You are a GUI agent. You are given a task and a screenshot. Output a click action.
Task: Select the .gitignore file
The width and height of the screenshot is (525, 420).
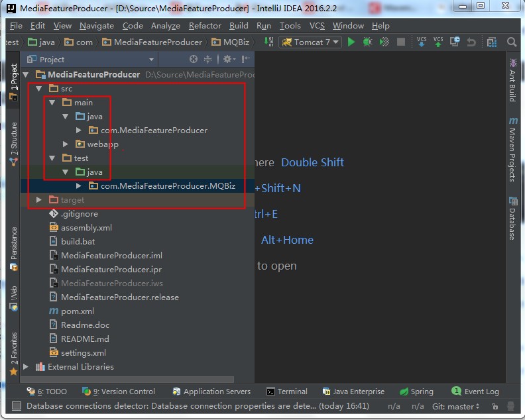[74, 214]
